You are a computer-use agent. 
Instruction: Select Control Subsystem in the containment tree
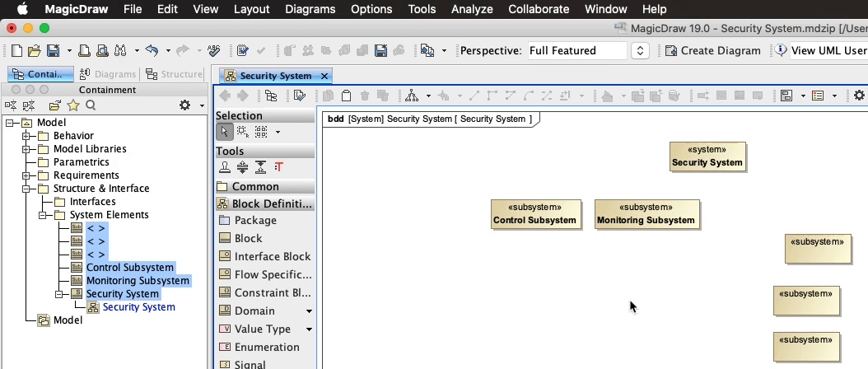tap(129, 268)
